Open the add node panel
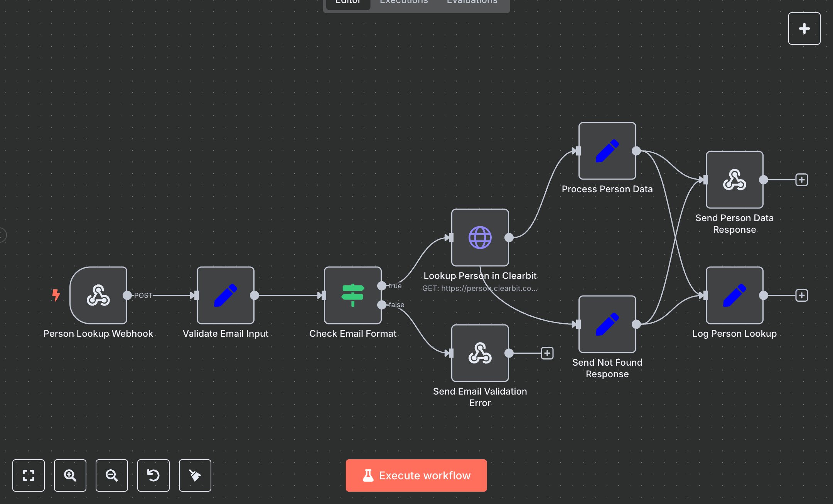 click(x=804, y=28)
